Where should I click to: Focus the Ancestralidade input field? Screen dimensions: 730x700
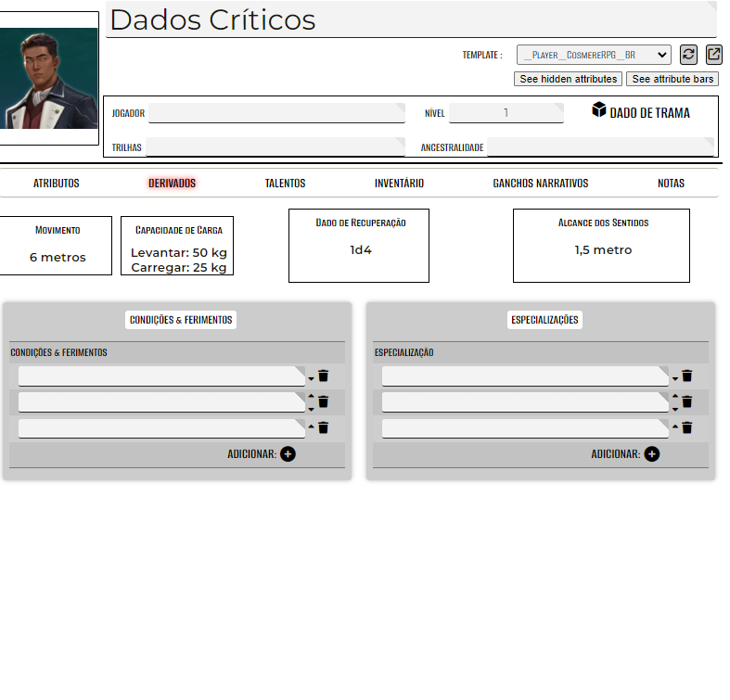tap(600, 146)
